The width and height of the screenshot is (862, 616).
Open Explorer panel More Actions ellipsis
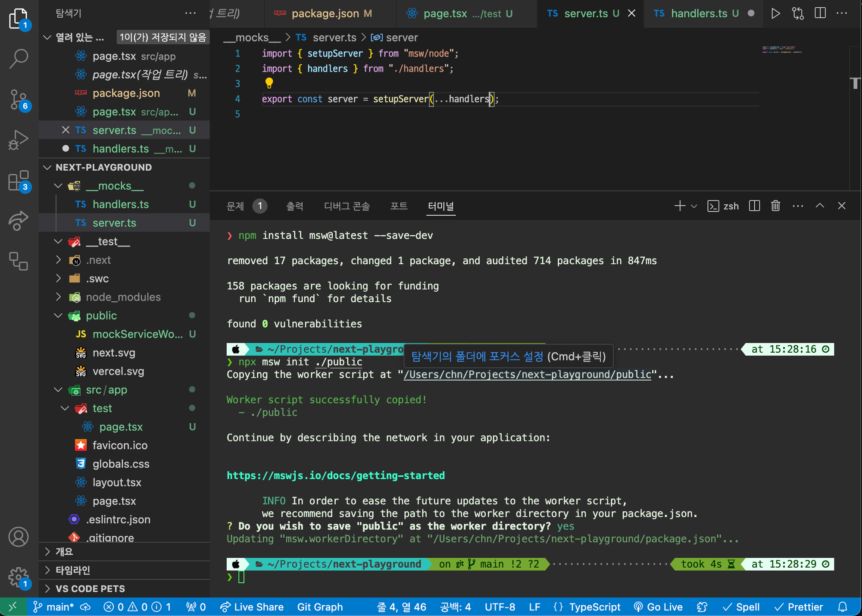[190, 13]
